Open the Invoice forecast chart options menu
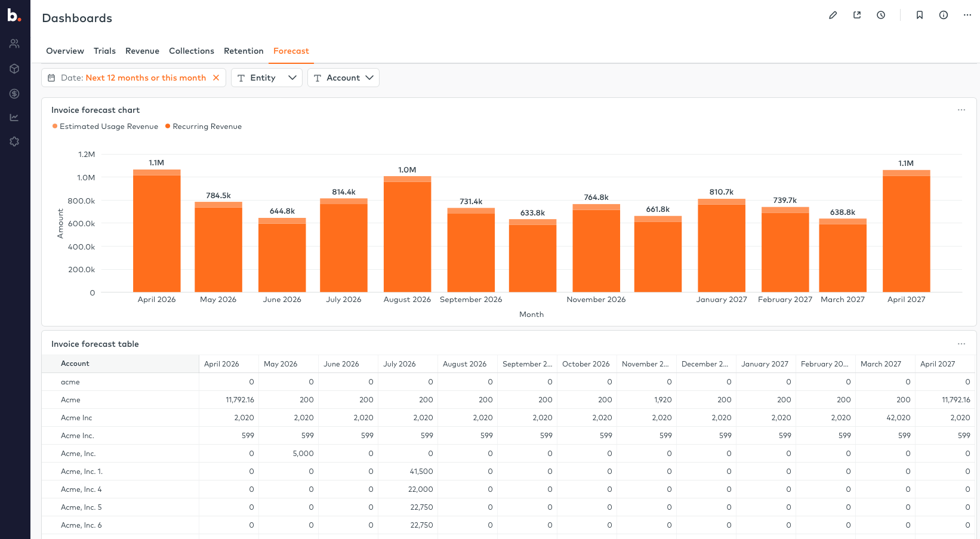 (961, 110)
